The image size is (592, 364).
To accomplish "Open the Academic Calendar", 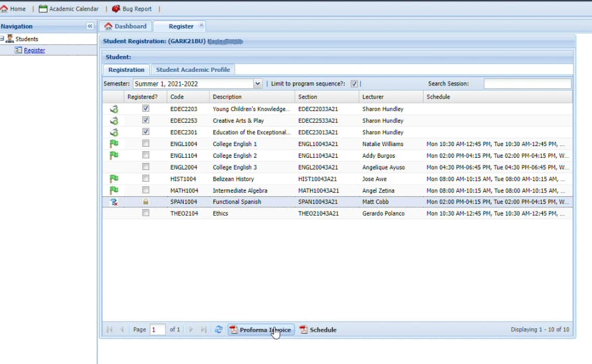I will pyautogui.click(x=68, y=9).
